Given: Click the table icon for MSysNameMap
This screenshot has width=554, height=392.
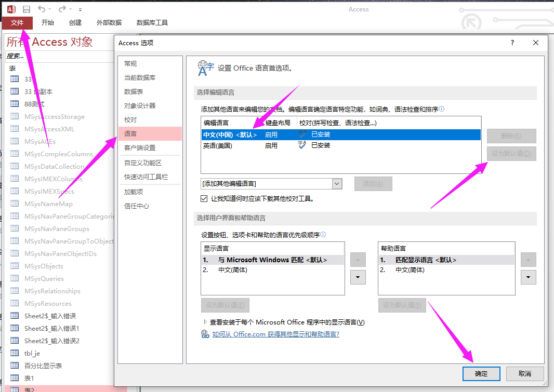Looking at the screenshot, I should (15, 204).
